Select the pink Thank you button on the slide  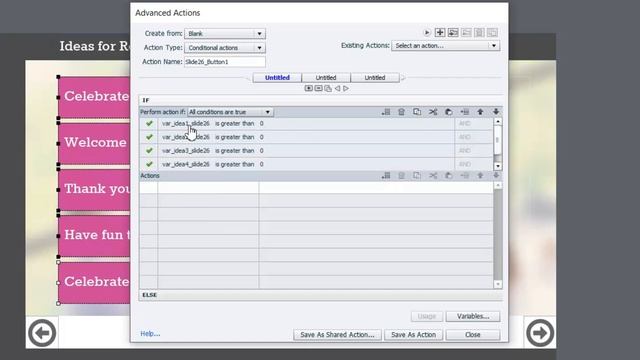[x=94, y=189]
